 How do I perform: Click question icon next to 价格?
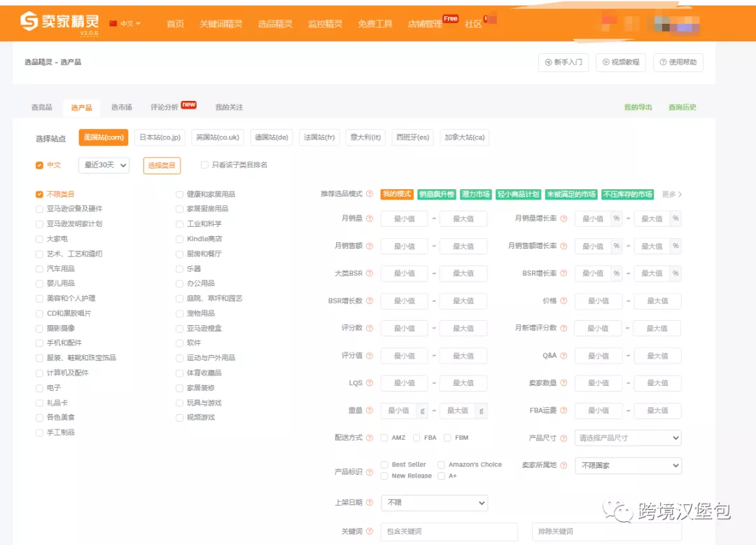(563, 301)
